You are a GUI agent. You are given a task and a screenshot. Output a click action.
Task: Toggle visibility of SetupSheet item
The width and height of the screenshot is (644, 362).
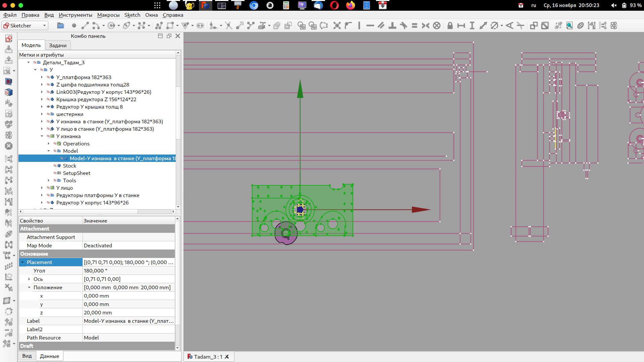coord(55,173)
